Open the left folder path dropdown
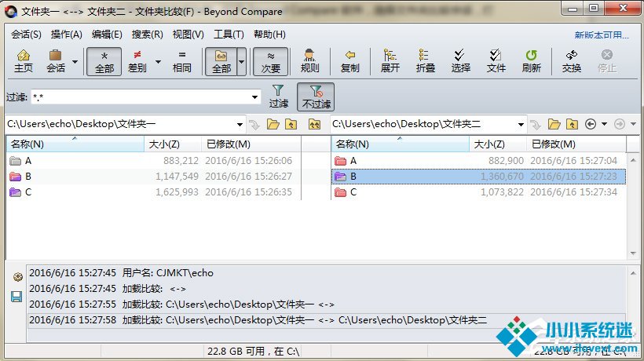 click(240, 124)
